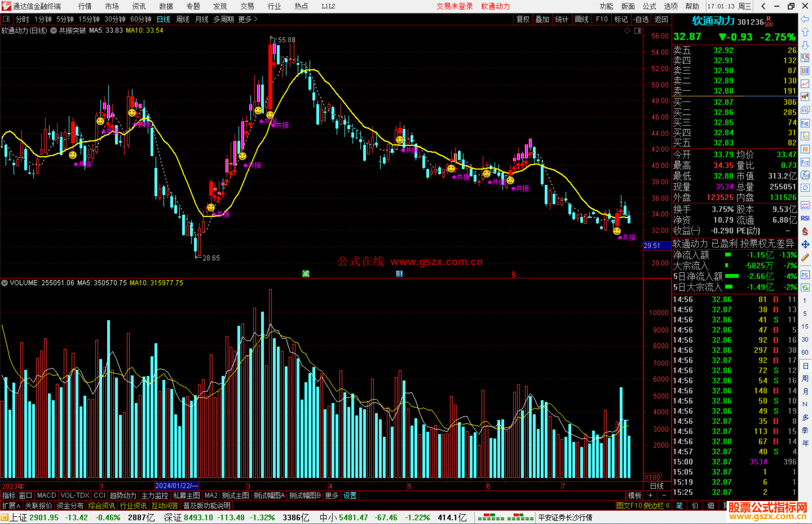Click the RSI indicator sidebar icon

pos(805,218)
